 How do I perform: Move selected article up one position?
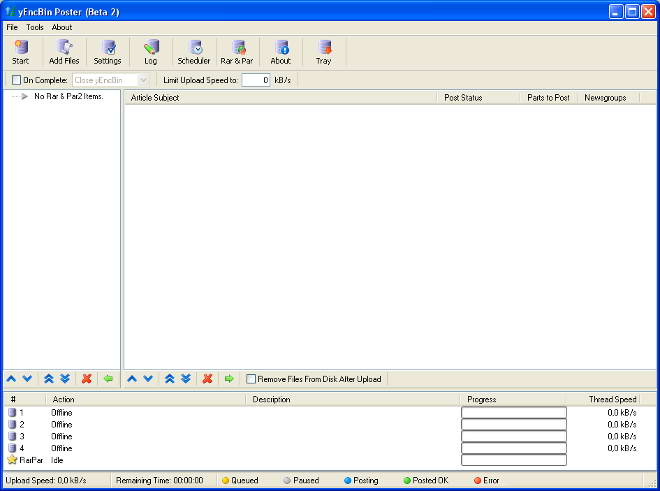[132, 379]
